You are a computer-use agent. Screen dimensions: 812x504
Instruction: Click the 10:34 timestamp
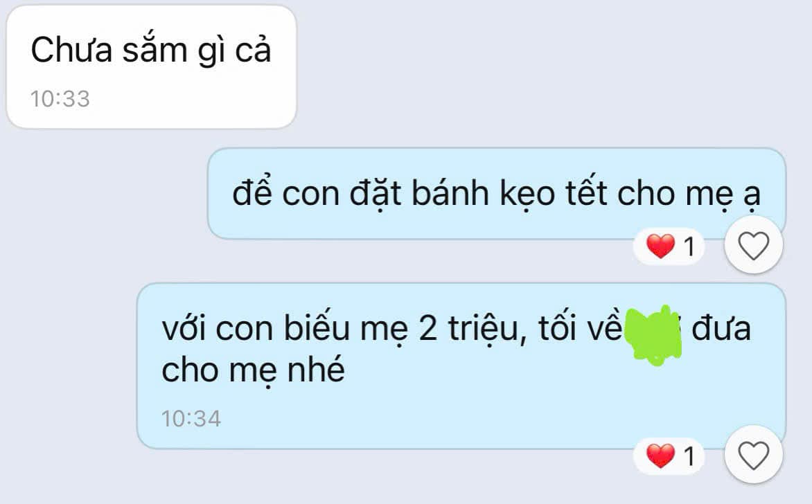tap(191, 419)
